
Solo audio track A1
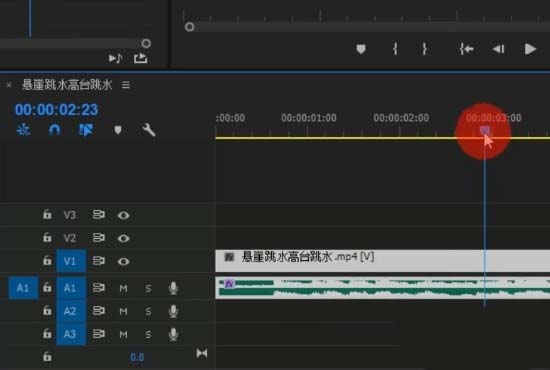coord(148,288)
